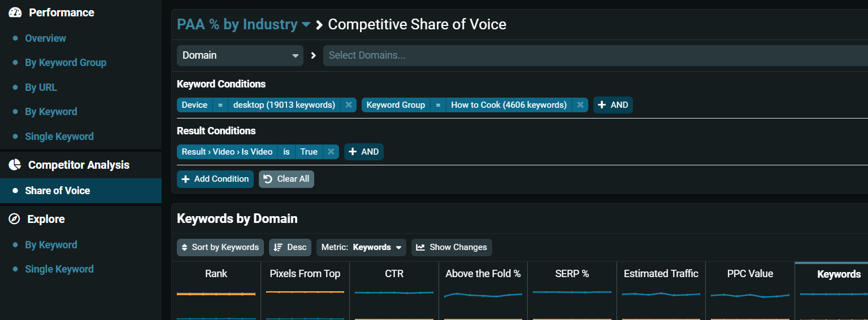Remove the Keyword Group condition
This screenshot has width=868, height=320.
pyautogui.click(x=580, y=105)
